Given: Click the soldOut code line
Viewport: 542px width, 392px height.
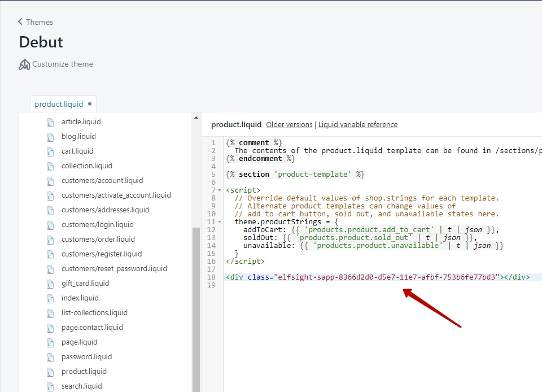Looking at the screenshot, I should click(360, 238).
